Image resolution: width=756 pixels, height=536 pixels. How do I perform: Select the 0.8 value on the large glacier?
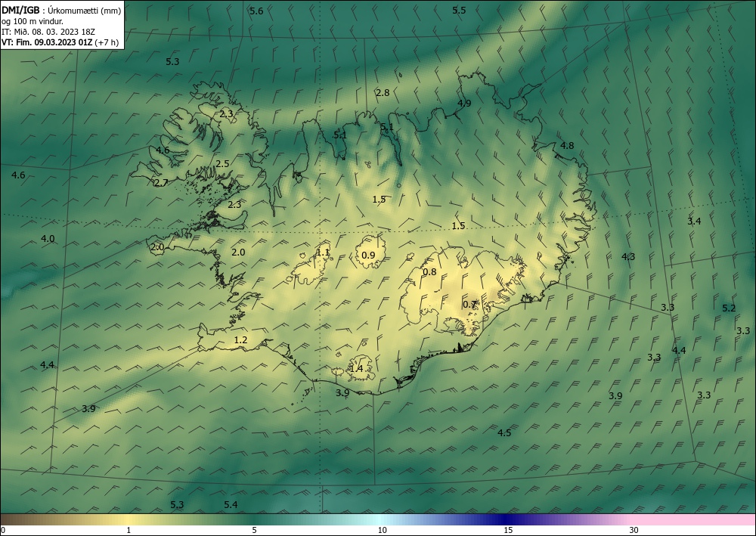429,272
